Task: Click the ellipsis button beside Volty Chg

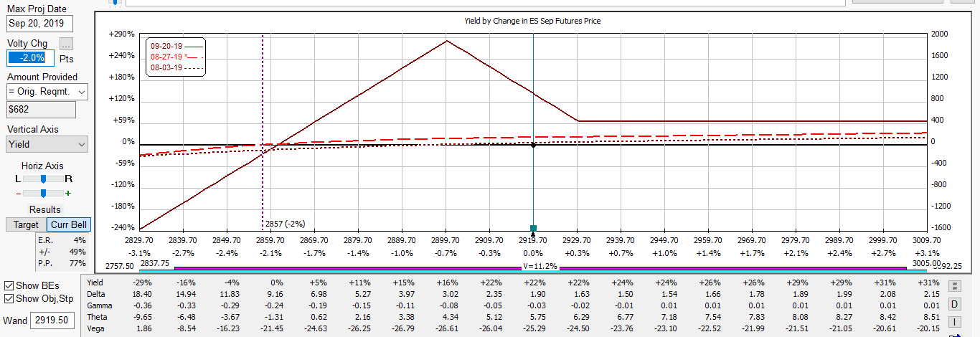Action: click(66, 44)
